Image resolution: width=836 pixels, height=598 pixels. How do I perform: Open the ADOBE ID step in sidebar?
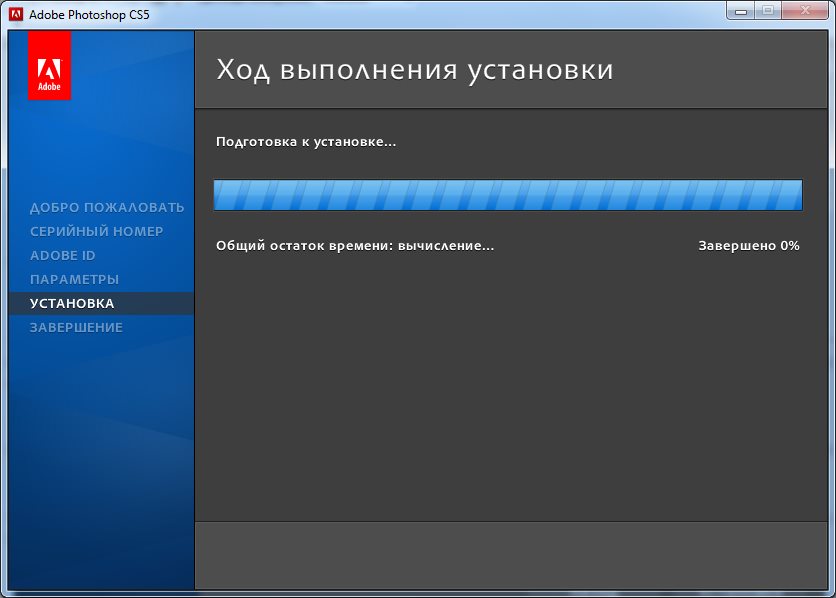(x=62, y=256)
